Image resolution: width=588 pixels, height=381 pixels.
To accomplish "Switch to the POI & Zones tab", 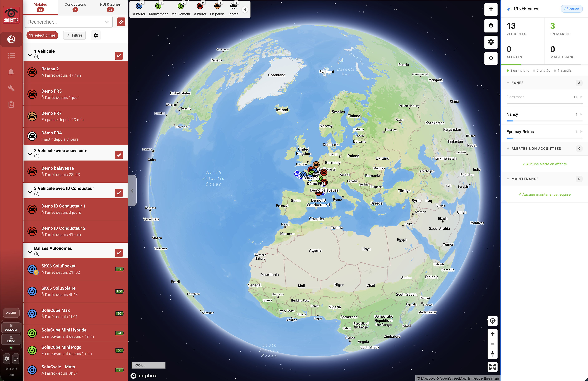I will tap(110, 7).
